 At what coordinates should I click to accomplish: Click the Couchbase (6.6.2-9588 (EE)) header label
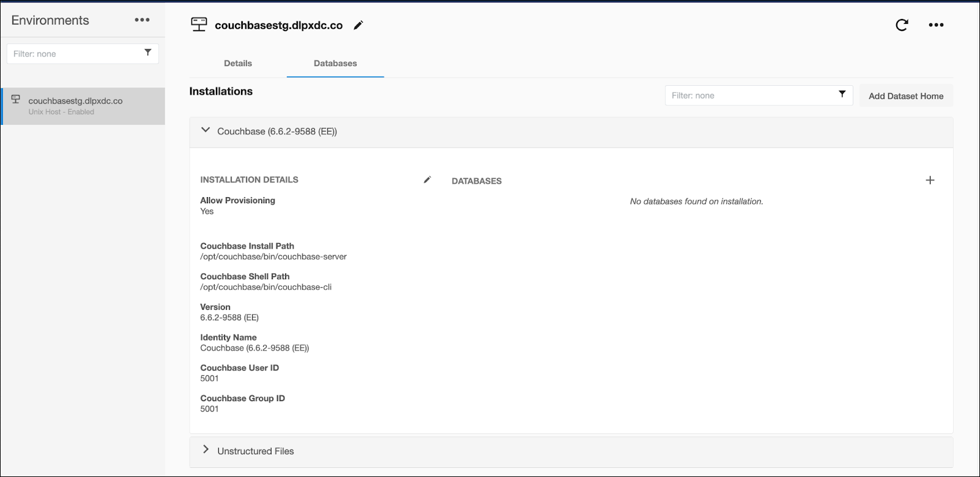277,132
